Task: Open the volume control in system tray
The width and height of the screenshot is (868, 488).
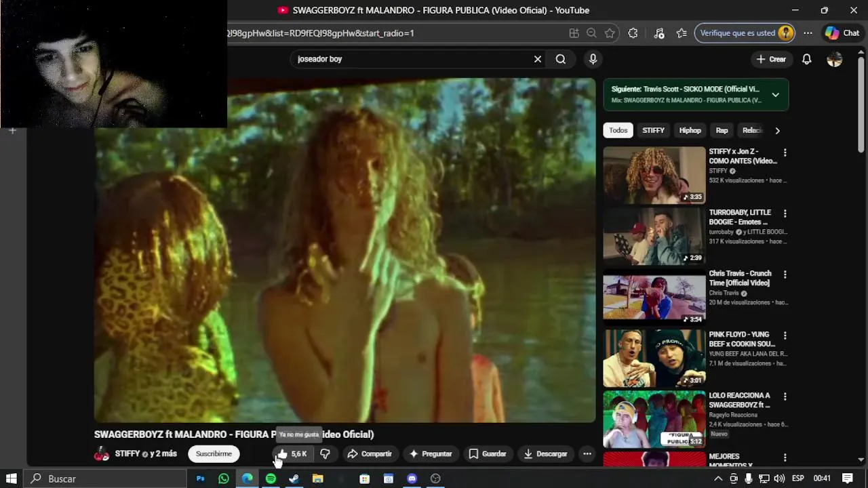Action: point(779,479)
